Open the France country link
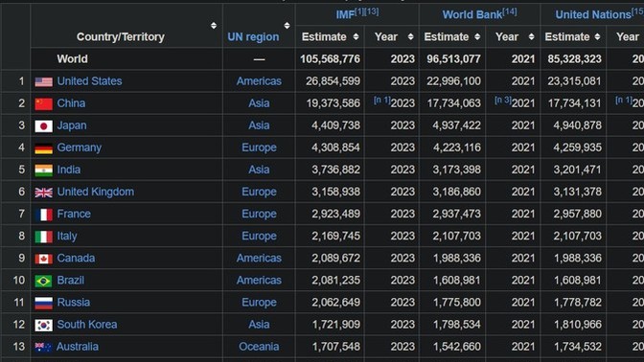The height and width of the screenshot is (362, 644). click(x=74, y=215)
